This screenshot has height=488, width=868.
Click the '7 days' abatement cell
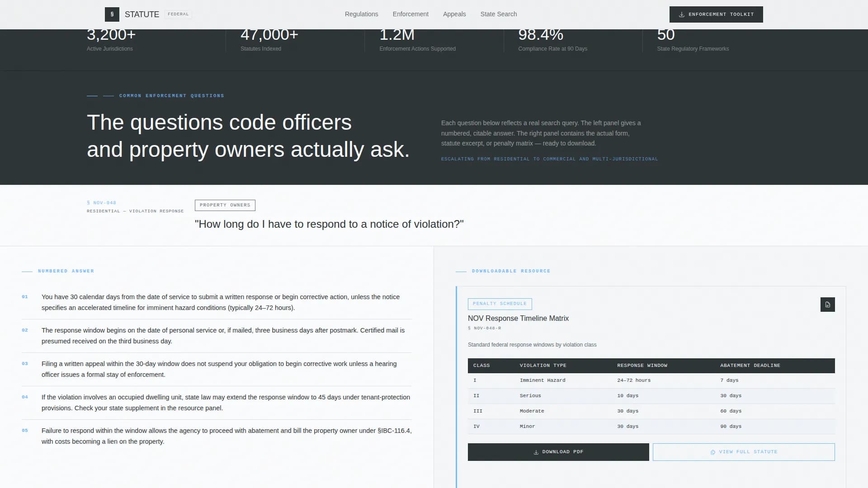[729, 380]
